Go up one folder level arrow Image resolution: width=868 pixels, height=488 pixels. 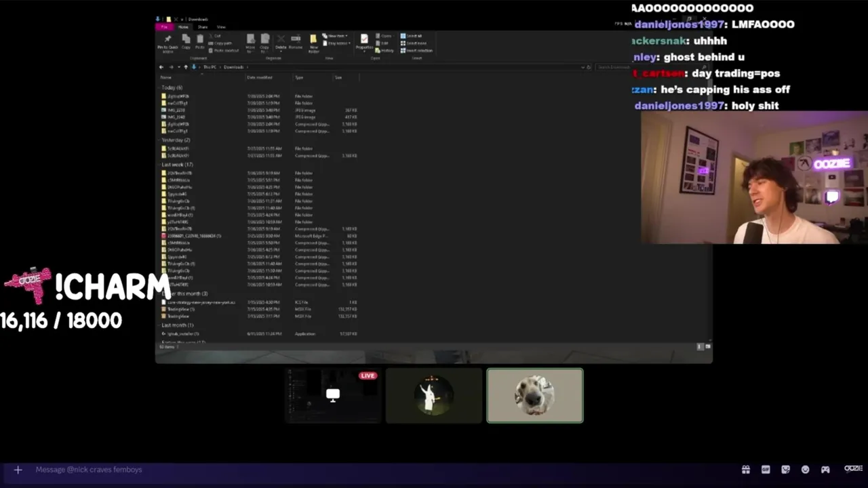(186, 67)
